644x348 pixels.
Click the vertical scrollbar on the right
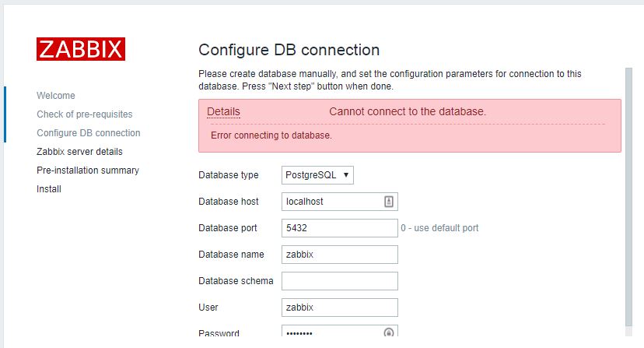(628, 195)
